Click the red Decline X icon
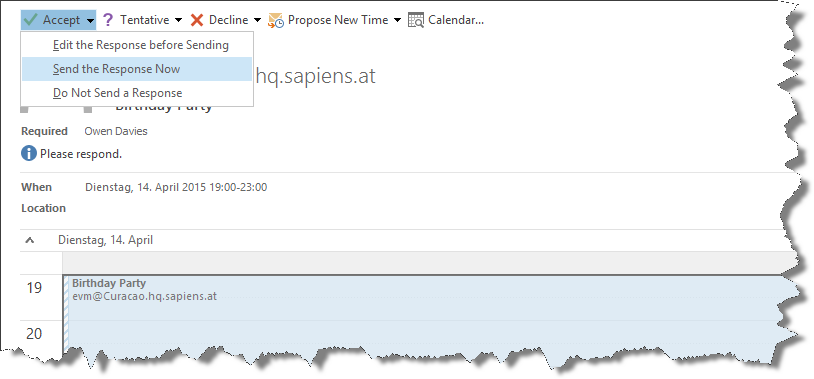The width and height of the screenshot is (814, 379). click(x=197, y=20)
